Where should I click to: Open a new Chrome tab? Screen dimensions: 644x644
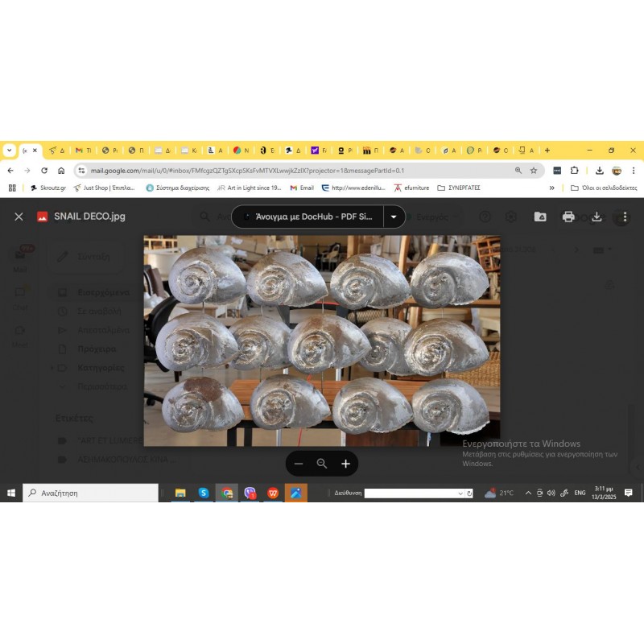[547, 151]
